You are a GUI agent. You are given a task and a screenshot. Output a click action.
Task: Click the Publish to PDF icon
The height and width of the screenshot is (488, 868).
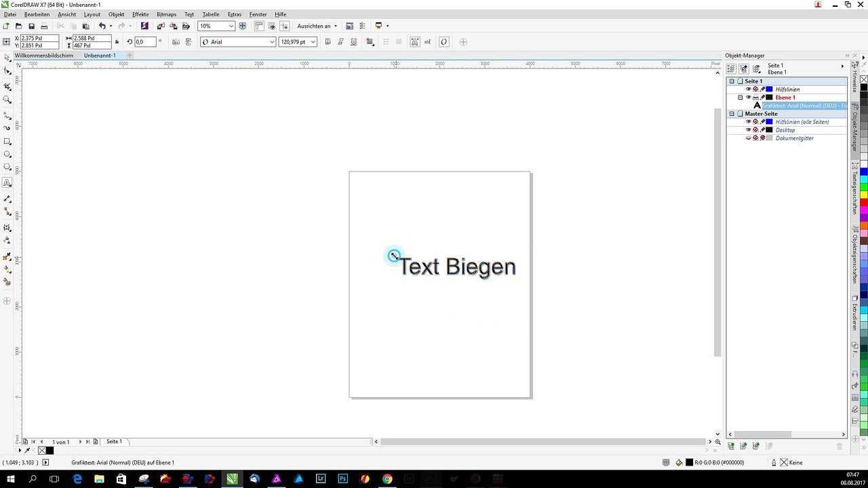pyautogui.click(x=185, y=26)
